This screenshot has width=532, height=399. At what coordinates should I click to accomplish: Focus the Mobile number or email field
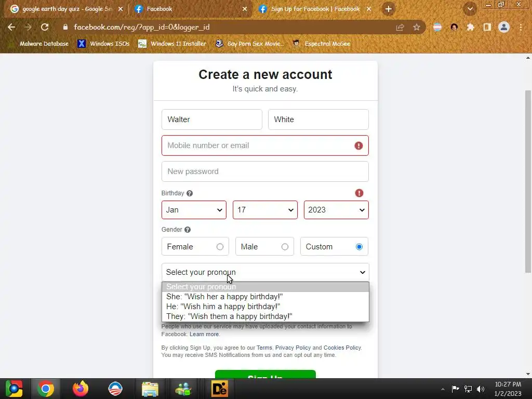pos(265,145)
